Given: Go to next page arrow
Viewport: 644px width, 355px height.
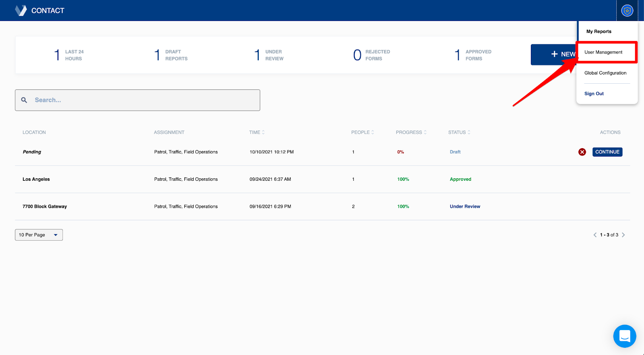Looking at the screenshot, I should pos(623,235).
